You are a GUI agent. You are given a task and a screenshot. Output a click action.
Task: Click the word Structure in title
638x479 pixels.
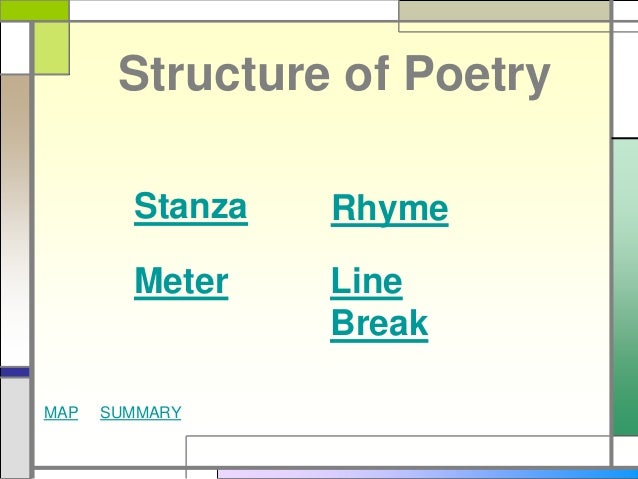coord(224,74)
